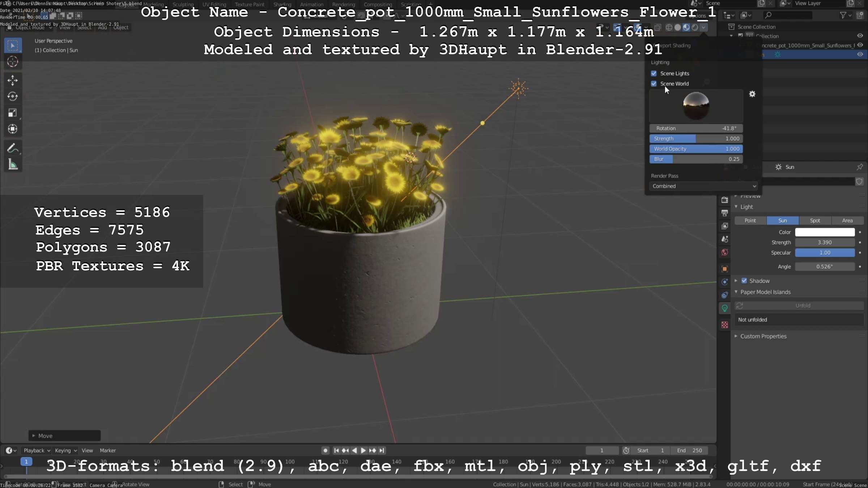Open View Layer properties tab
The height and width of the screenshot is (488, 868).
point(725,226)
